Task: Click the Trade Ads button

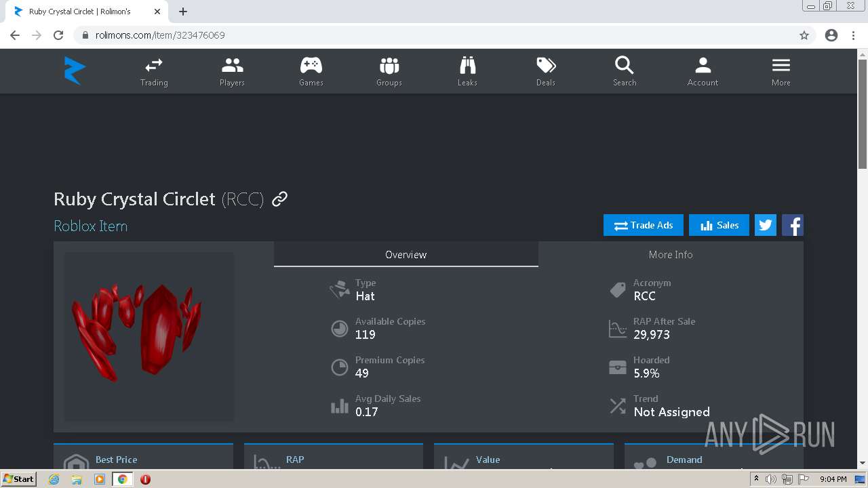Action: tap(644, 225)
